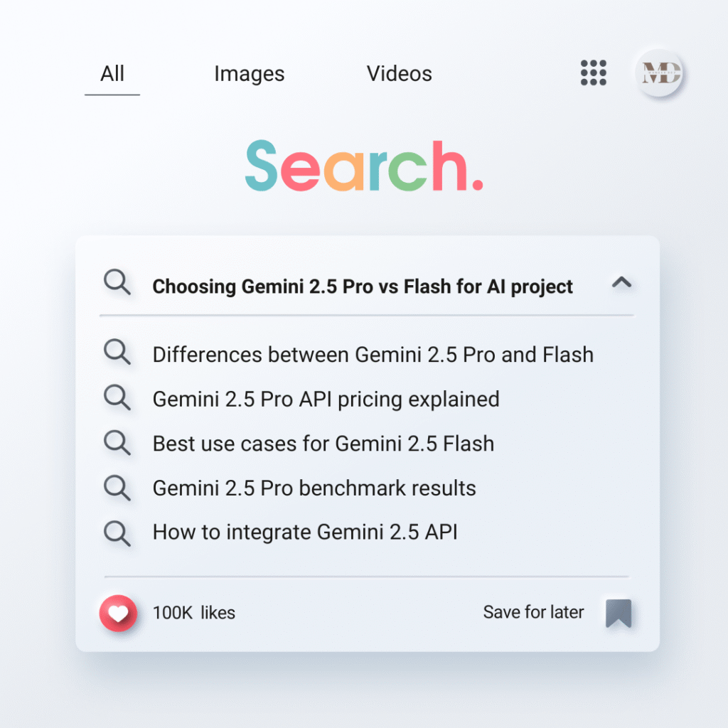
Task: Click magnifier icon beside benchmark results suggestion
Action: click(117, 487)
